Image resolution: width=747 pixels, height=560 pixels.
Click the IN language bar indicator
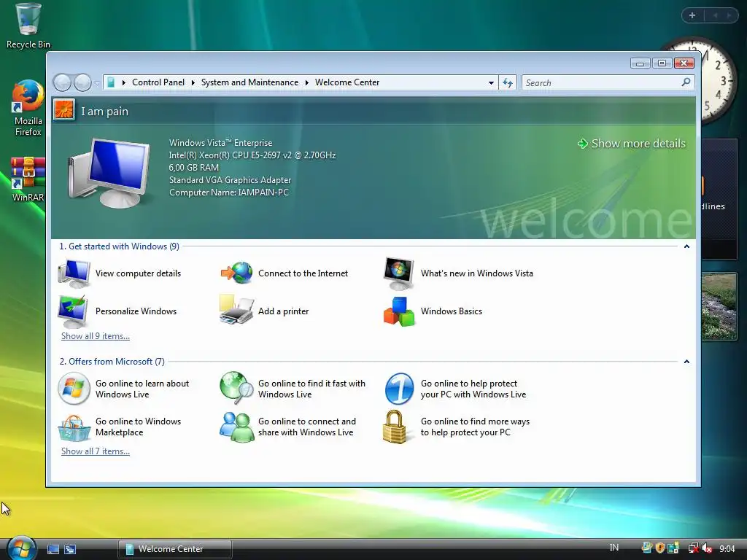pyautogui.click(x=614, y=548)
